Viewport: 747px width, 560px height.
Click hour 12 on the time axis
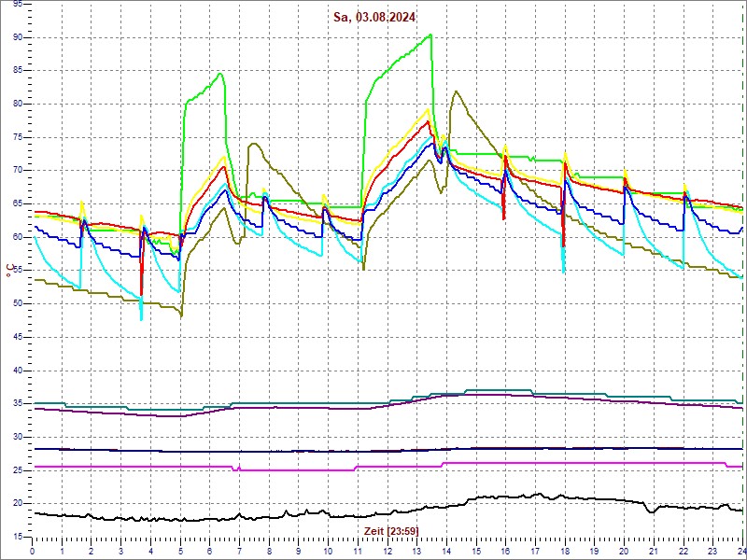point(388,552)
